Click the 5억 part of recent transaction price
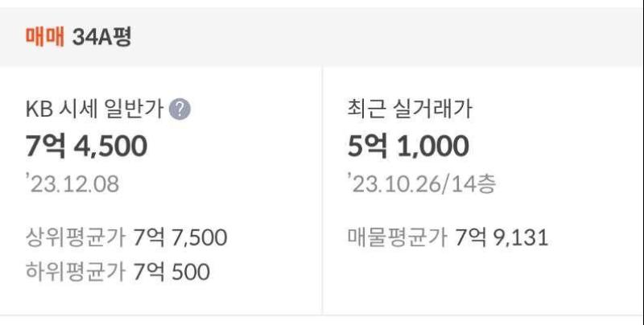Viewport: 644px width, 325px height. point(366,146)
